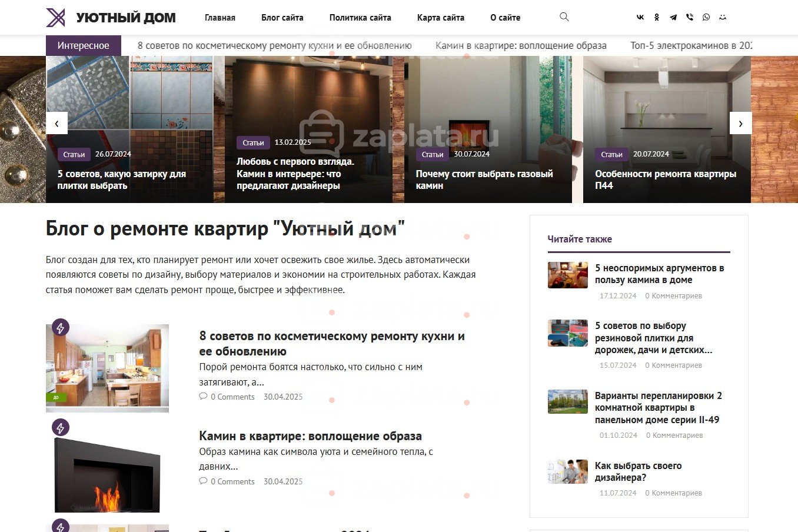Image resolution: width=798 pixels, height=532 pixels.
Task: Click 0 Comments under Камин в квартире article
Action: click(x=232, y=481)
